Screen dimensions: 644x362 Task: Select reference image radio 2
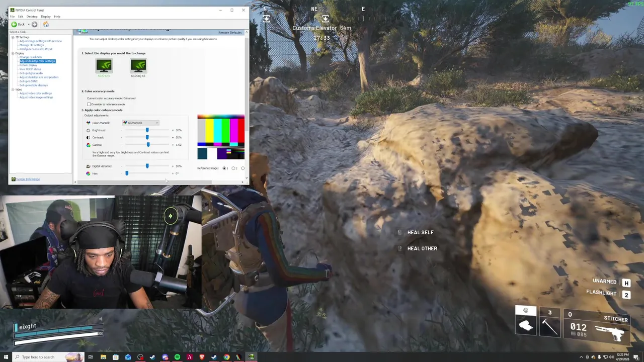click(233, 168)
